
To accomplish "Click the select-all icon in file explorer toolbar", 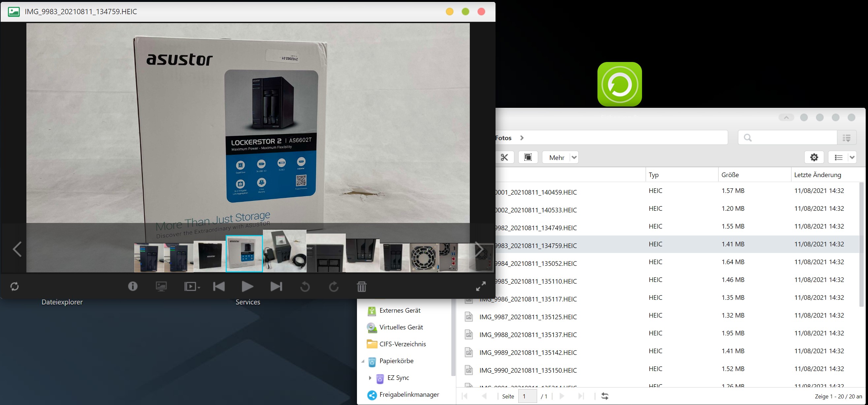I will [x=528, y=157].
